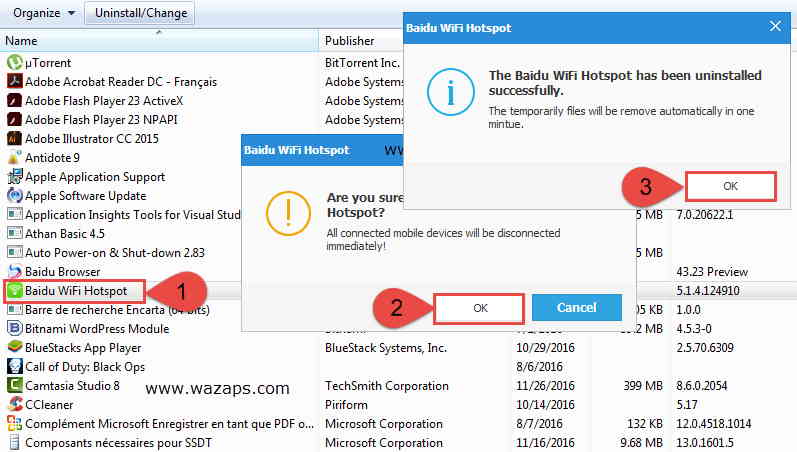Select the BlueStacks App Player entry name

(83, 348)
